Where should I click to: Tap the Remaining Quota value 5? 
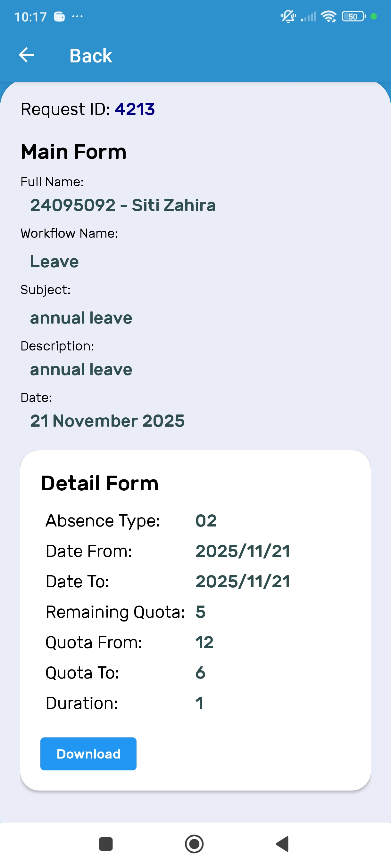coord(200,612)
